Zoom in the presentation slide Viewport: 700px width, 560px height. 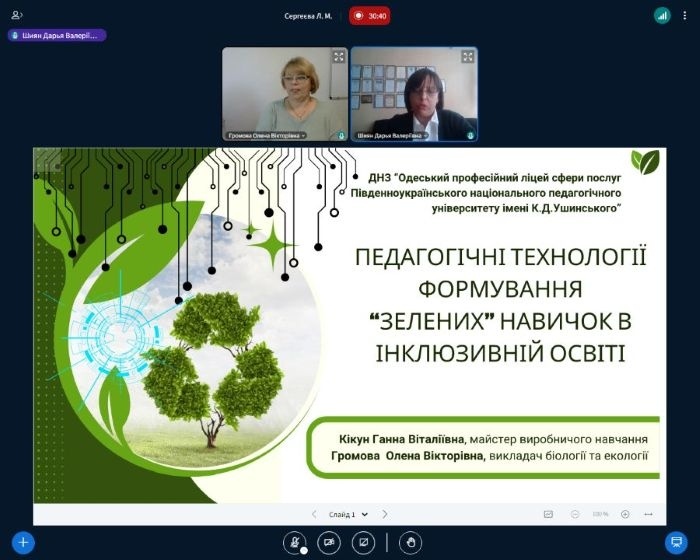point(625,514)
